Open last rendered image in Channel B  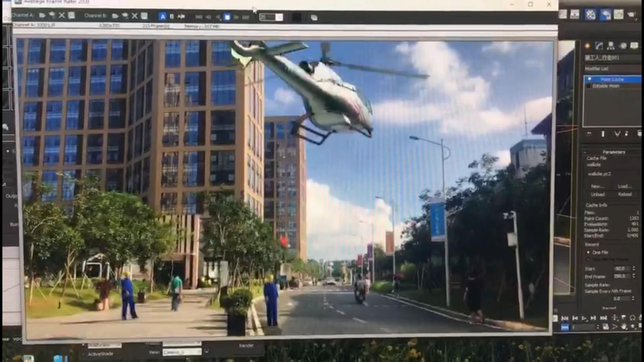pos(125,16)
